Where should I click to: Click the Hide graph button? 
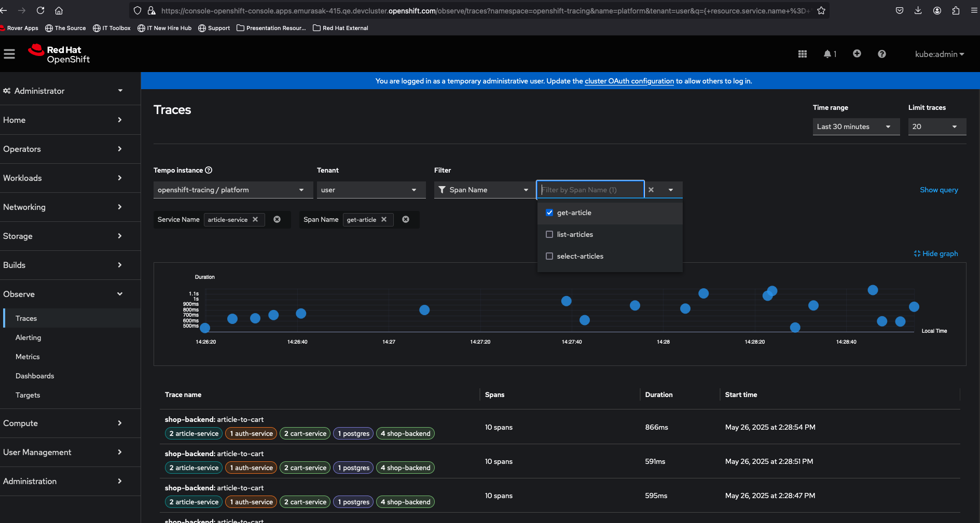coord(935,253)
